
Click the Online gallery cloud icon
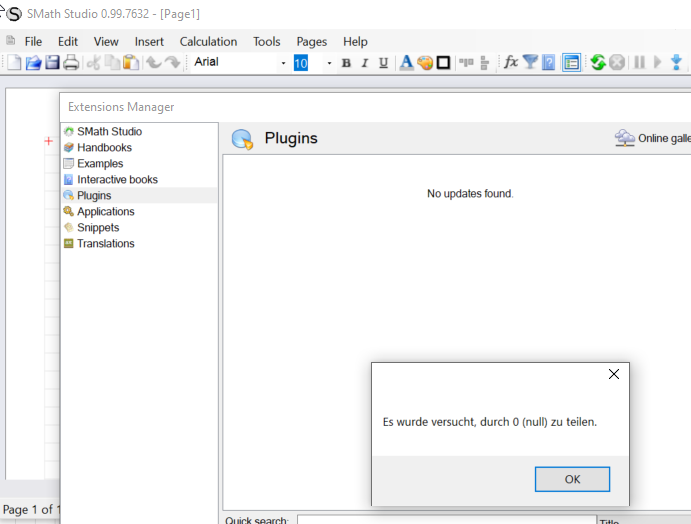click(x=625, y=139)
